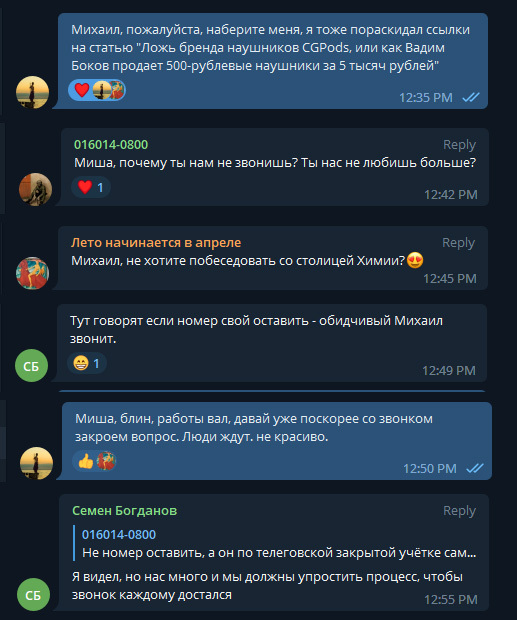The image size is (517, 620).
Task: Click the statue avatar beside 12:42 PM message
Action: (35, 189)
